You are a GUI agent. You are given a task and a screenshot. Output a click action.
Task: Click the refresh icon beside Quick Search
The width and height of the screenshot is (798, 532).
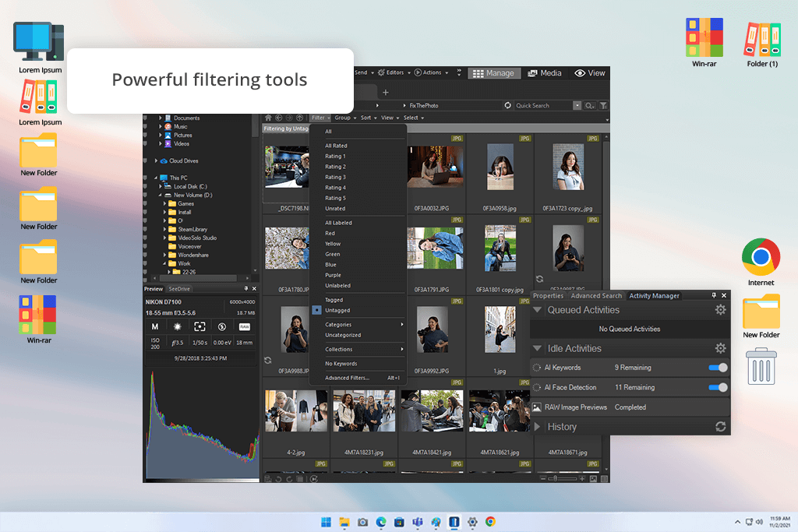point(507,105)
